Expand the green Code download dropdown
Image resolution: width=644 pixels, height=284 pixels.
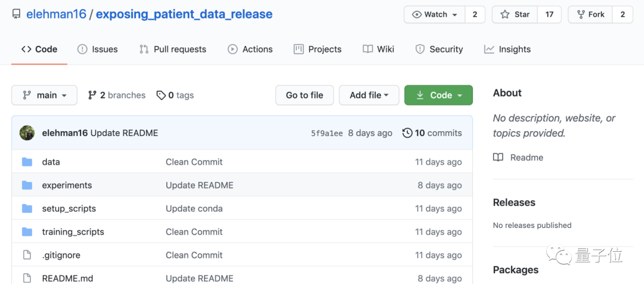438,95
